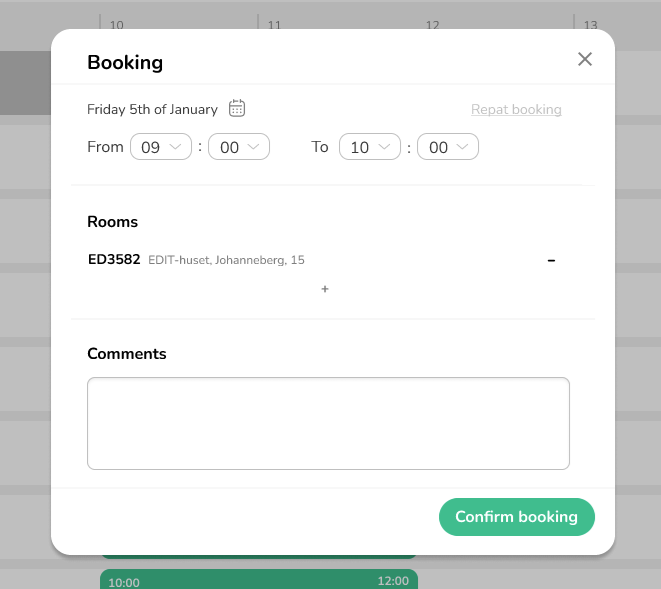Focus the Comments text box
661x589 pixels.
coord(328,423)
